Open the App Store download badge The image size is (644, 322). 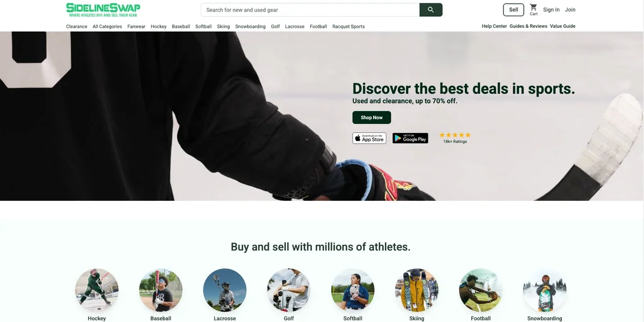(369, 138)
